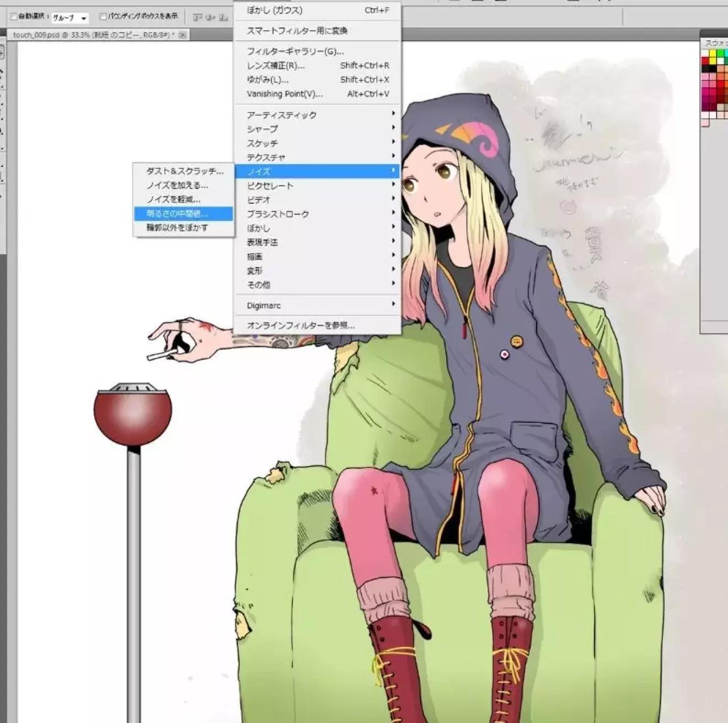The image size is (728, 723).
Task: Open フィルターギャラリー from the Filter menu
Action: point(295,51)
